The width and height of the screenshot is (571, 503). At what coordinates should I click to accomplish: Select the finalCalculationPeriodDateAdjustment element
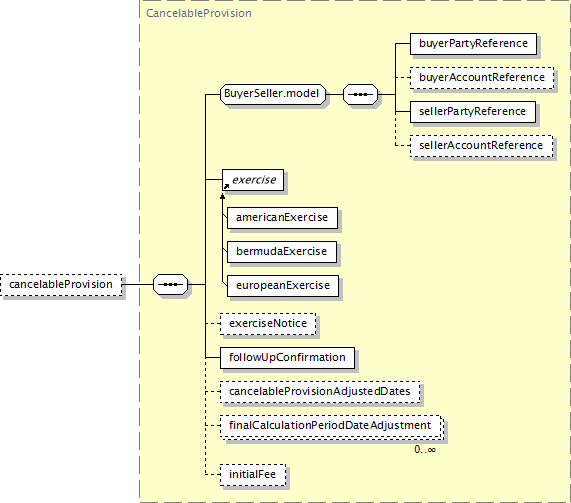pyautogui.click(x=331, y=426)
